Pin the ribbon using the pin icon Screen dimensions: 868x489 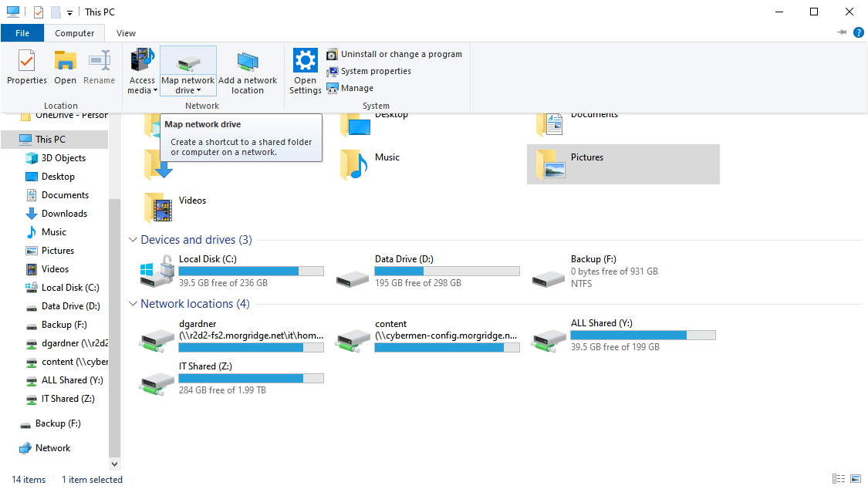pyautogui.click(x=842, y=32)
